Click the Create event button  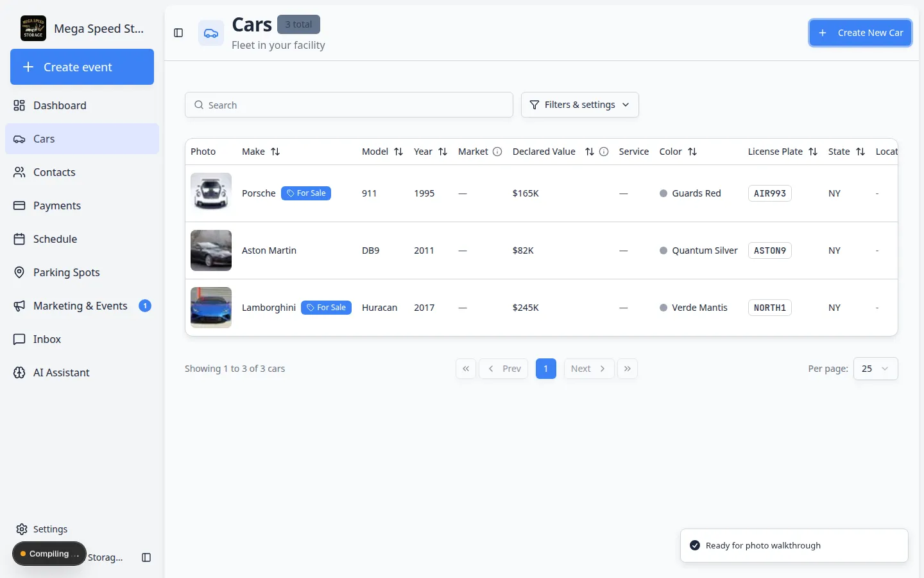(82, 67)
